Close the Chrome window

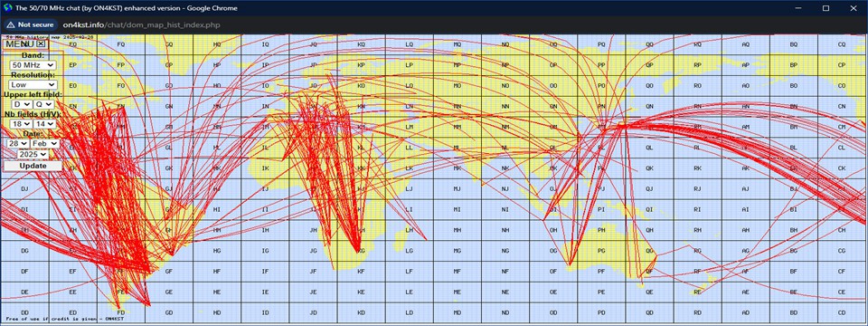[x=853, y=8]
